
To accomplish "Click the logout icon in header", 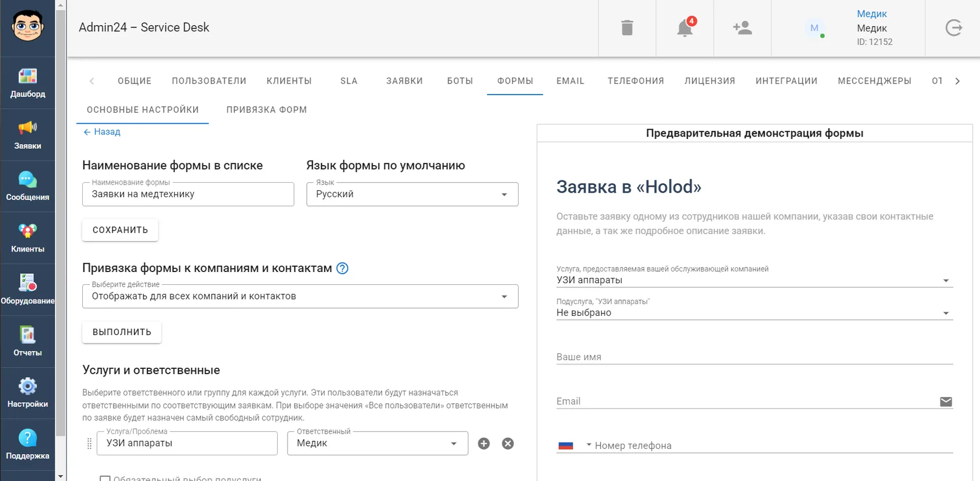I will 954,27.
